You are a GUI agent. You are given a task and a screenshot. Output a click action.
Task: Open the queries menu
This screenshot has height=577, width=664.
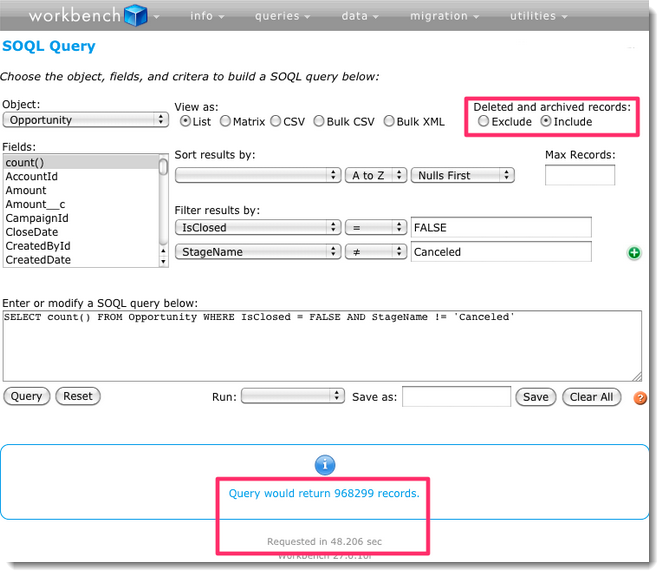point(282,16)
